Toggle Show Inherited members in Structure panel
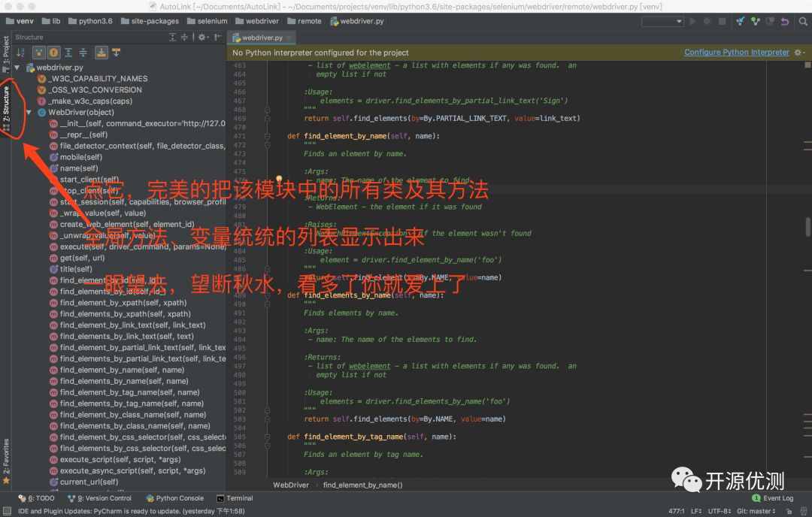The width and height of the screenshot is (812, 517). (x=39, y=53)
